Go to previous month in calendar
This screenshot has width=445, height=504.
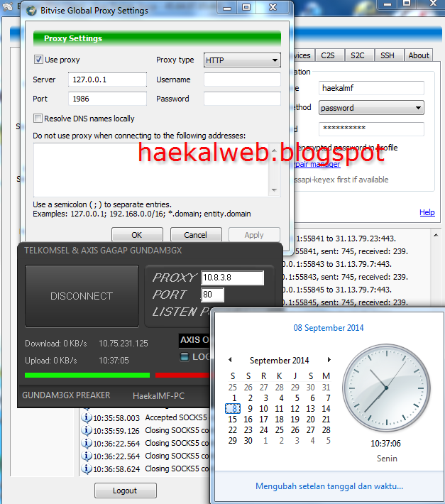(x=230, y=360)
